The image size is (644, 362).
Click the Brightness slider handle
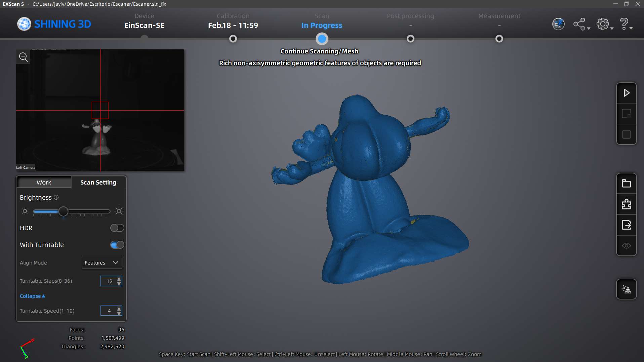pyautogui.click(x=63, y=211)
